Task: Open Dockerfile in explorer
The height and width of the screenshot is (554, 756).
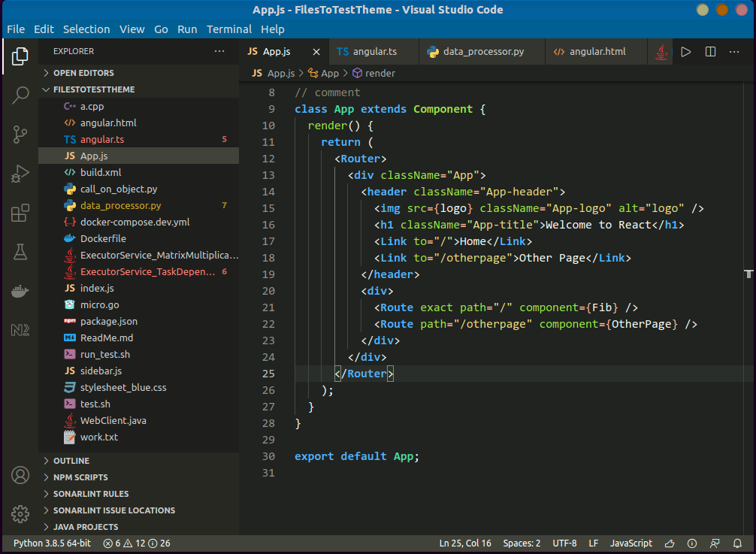Action: pyautogui.click(x=139, y=239)
